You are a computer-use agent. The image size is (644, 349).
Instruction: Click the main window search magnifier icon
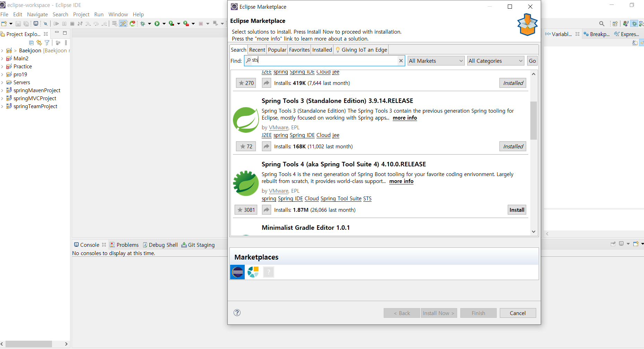[x=602, y=24]
